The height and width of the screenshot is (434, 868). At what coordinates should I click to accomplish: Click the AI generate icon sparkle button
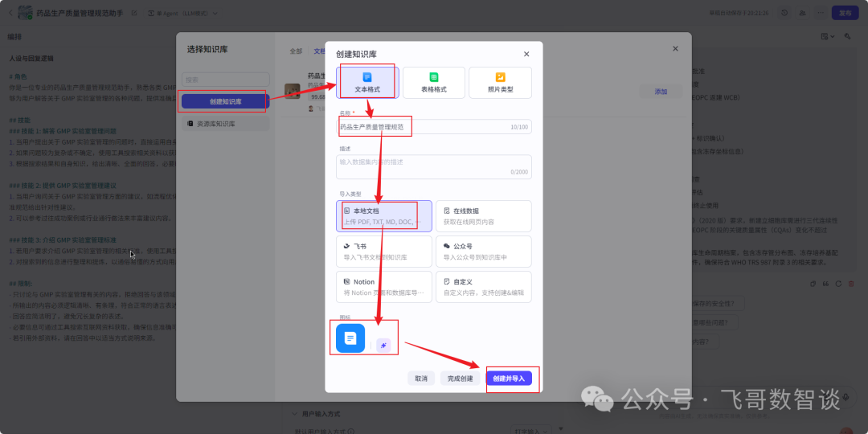click(383, 346)
